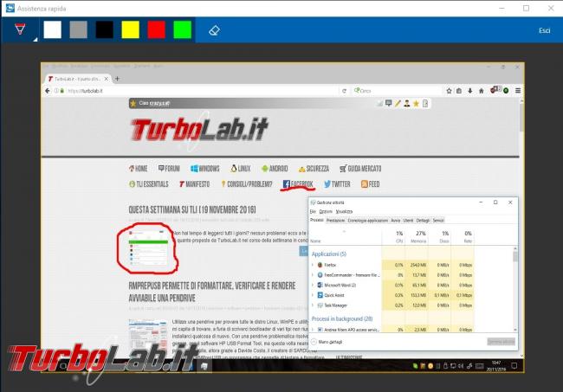Click the Firefox reload button
Viewport: 563px width, 392px height.
tap(344, 91)
